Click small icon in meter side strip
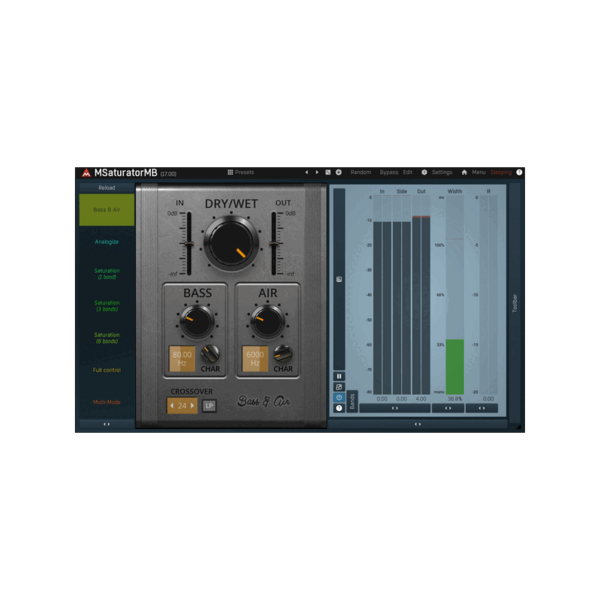Viewport: 600px width, 600px height. click(339, 279)
